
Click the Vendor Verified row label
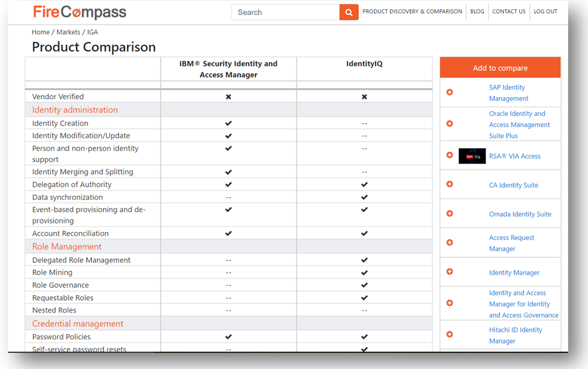point(58,97)
